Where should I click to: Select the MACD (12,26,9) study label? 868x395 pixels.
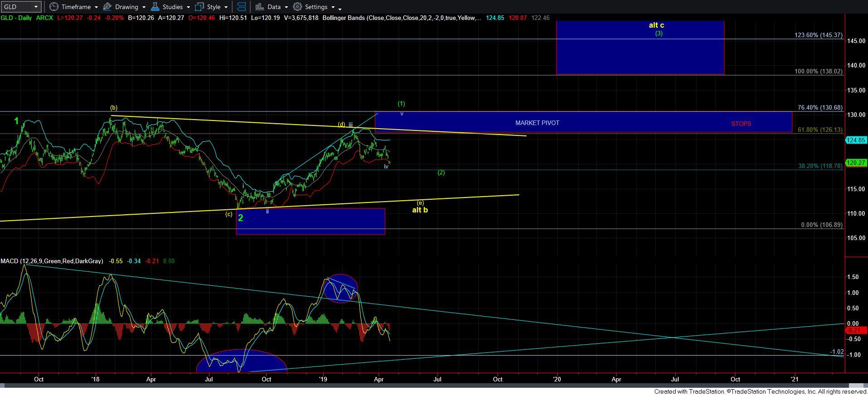coord(52,261)
